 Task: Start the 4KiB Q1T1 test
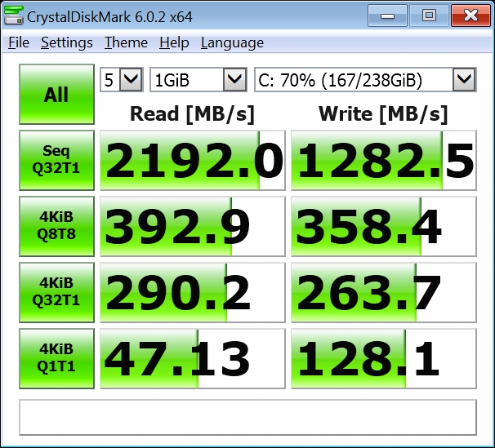[x=57, y=358]
